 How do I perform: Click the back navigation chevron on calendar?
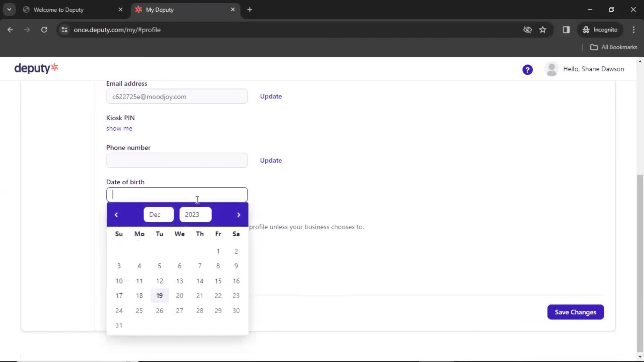point(116,215)
